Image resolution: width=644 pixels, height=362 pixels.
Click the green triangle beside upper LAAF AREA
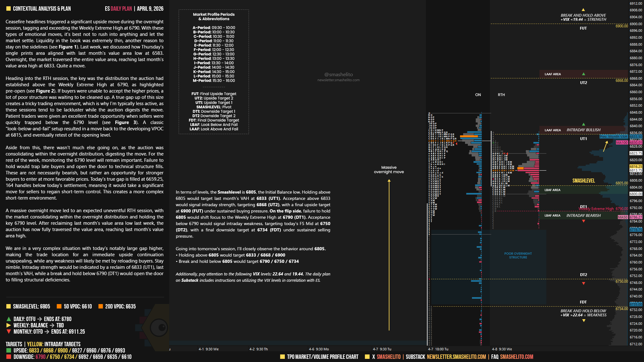[x=584, y=74]
